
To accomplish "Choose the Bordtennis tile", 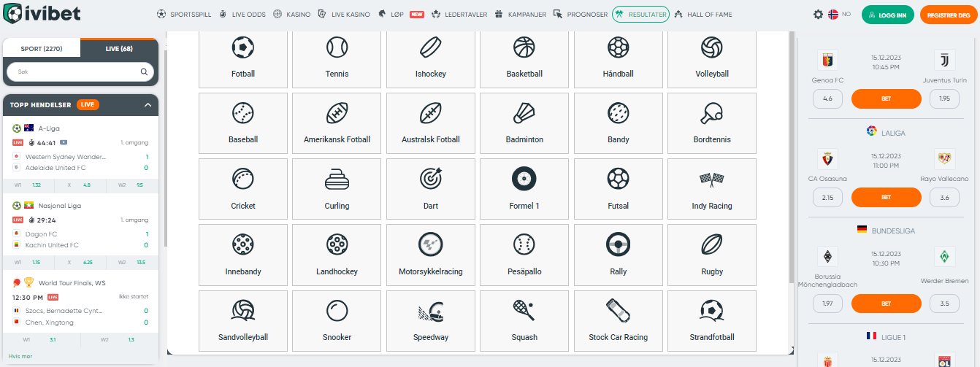I will (x=712, y=124).
